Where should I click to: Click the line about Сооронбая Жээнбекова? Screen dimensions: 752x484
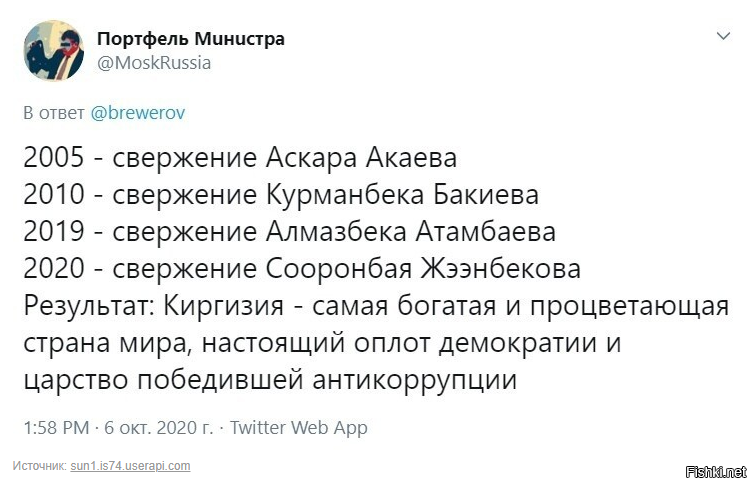click(302, 268)
